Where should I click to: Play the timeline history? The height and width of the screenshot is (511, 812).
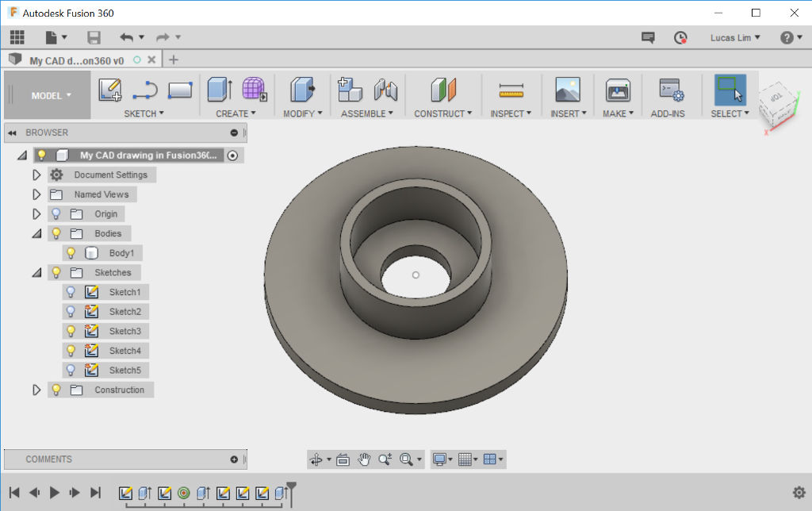pyautogui.click(x=55, y=492)
